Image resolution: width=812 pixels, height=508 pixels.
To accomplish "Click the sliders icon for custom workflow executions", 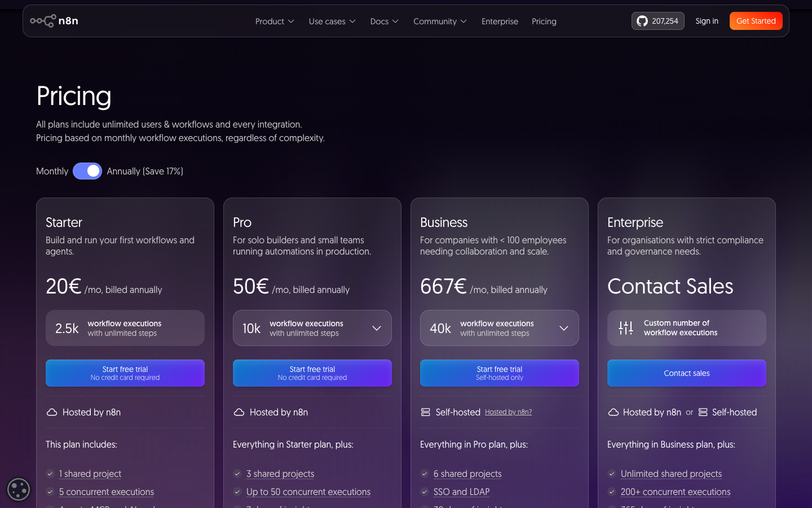I will point(626,328).
